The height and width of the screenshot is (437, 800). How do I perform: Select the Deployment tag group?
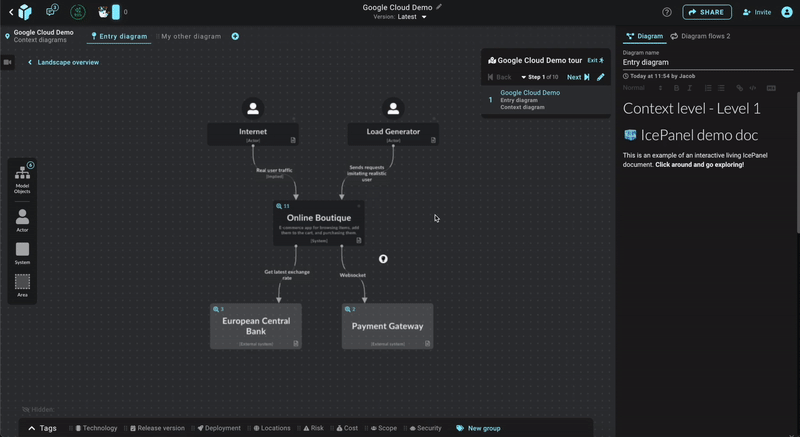point(219,428)
